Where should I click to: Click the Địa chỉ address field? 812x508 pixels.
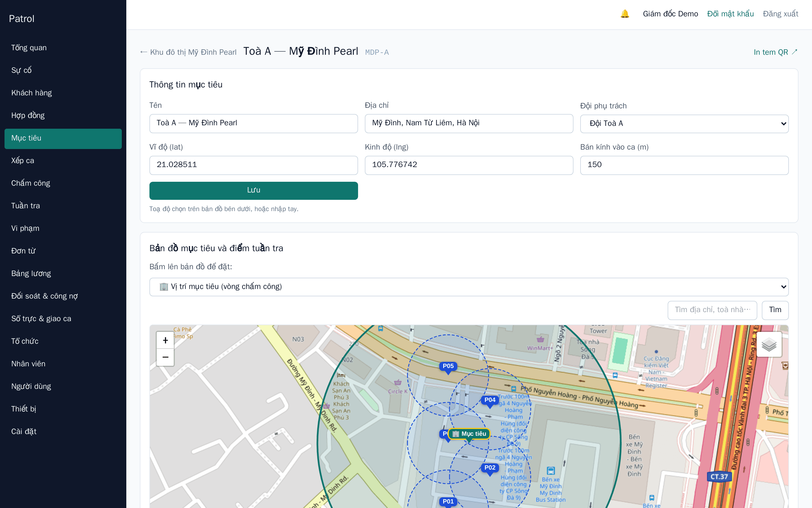pyautogui.click(x=469, y=123)
